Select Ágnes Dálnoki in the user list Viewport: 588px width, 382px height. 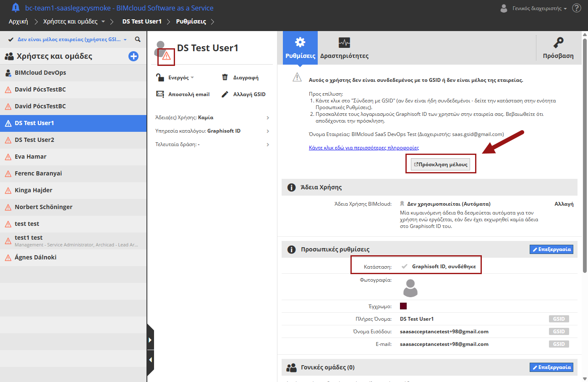(x=73, y=257)
